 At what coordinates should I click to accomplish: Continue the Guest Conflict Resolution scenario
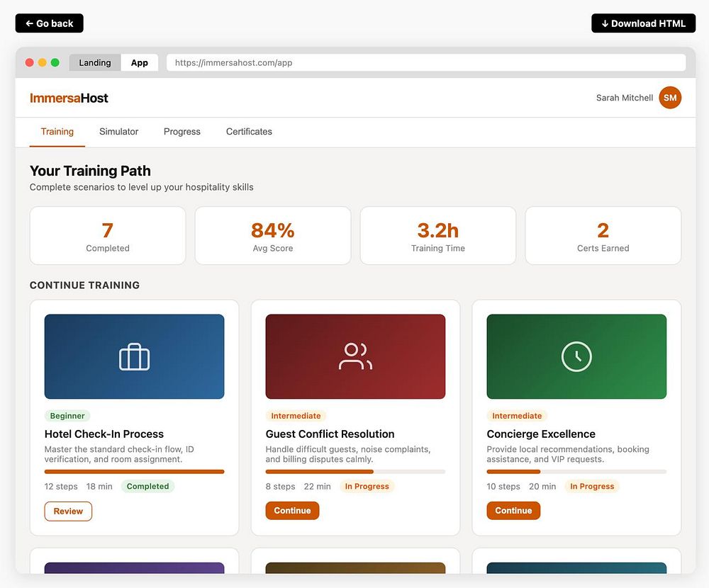click(292, 510)
